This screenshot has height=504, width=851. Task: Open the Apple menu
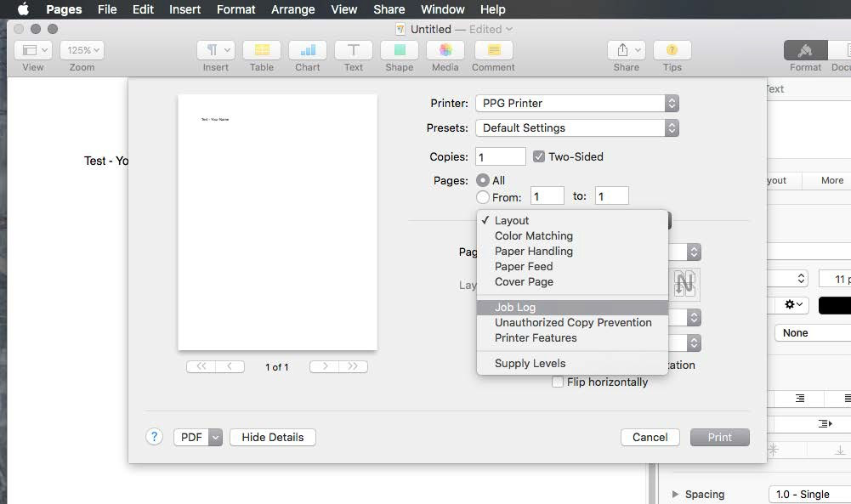pyautogui.click(x=23, y=9)
